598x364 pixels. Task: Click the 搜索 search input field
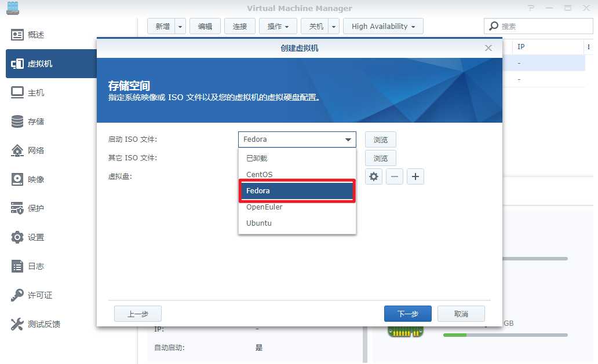point(542,26)
